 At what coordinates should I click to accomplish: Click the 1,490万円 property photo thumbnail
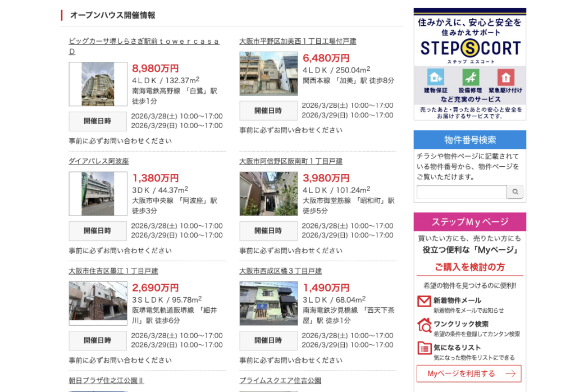[268, 303]
